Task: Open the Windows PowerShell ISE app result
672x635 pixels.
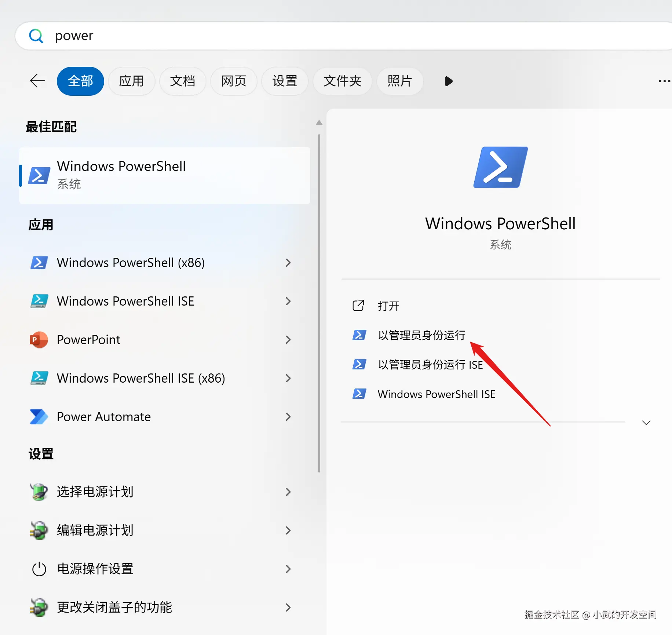Action: (164, 301)
